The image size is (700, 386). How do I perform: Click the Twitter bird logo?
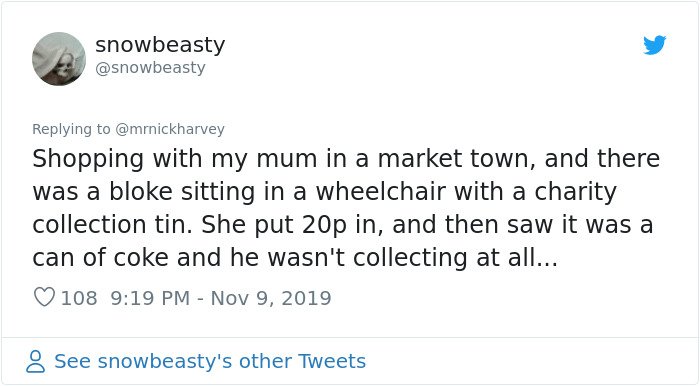[655, 45]
